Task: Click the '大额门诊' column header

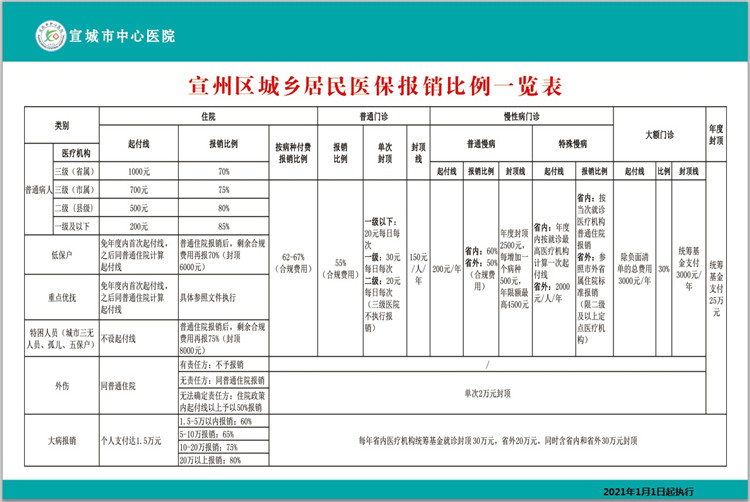Action: pyautogui.click(x=659, y=135)
